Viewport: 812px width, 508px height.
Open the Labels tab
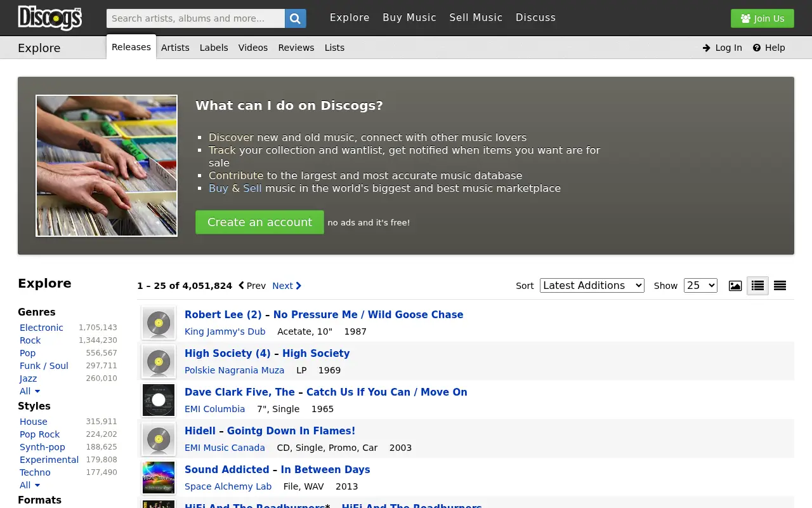tap(214, 48)
